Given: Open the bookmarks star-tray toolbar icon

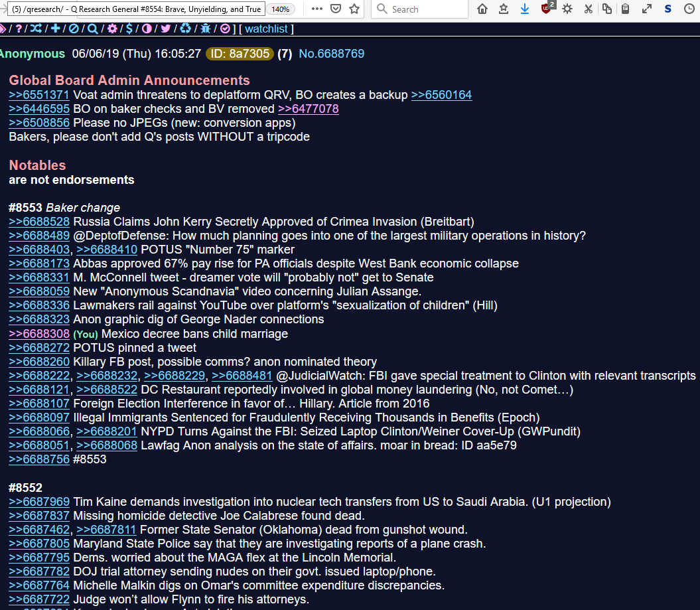Looking at the screenshot, I should coord(504,9).
